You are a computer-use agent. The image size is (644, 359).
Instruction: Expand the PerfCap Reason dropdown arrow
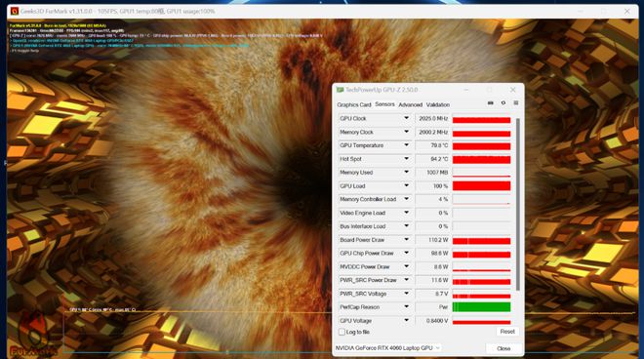click(x=406, y=307)
